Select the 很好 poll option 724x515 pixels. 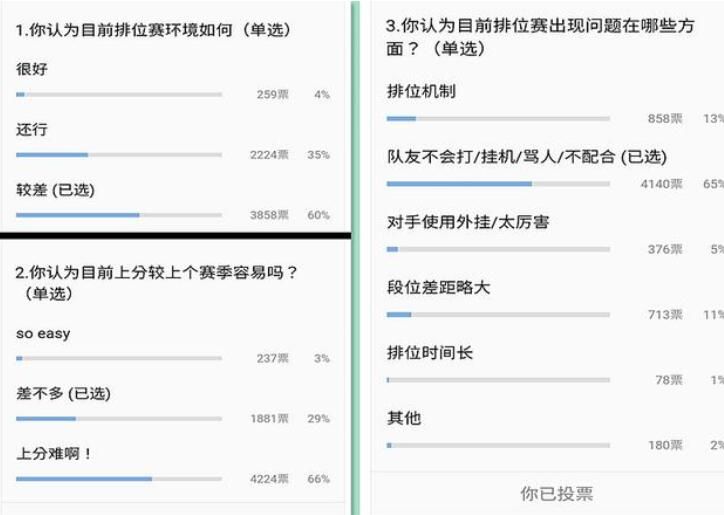click(x=32, y=69)
